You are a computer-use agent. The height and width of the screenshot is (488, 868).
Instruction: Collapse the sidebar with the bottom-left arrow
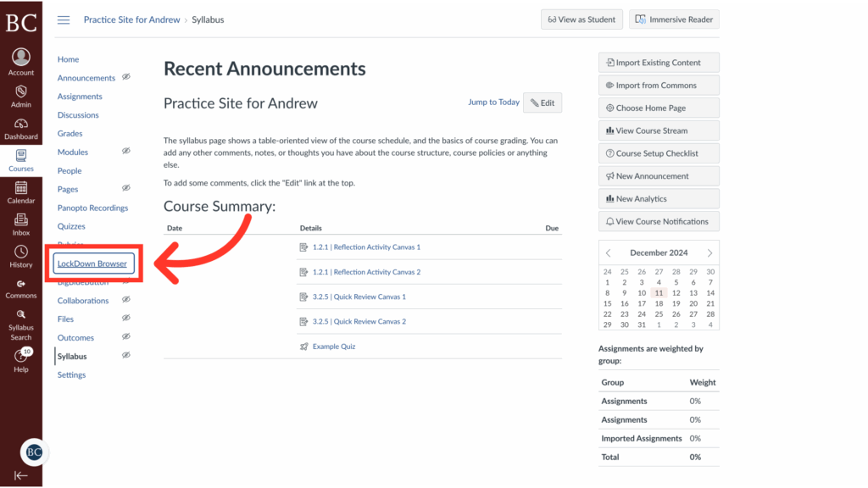click(20, 474)
